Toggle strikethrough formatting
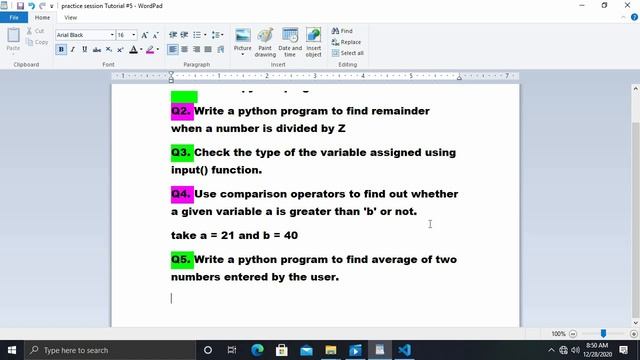 pos(97,49)
